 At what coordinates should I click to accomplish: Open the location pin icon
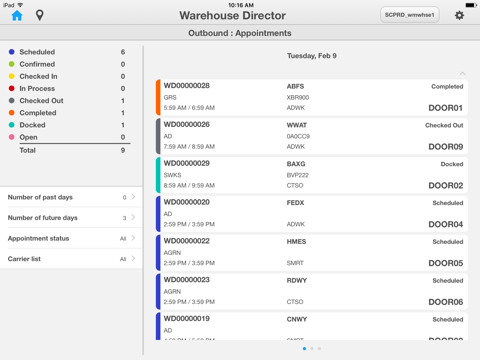click(x=40, y=15)
